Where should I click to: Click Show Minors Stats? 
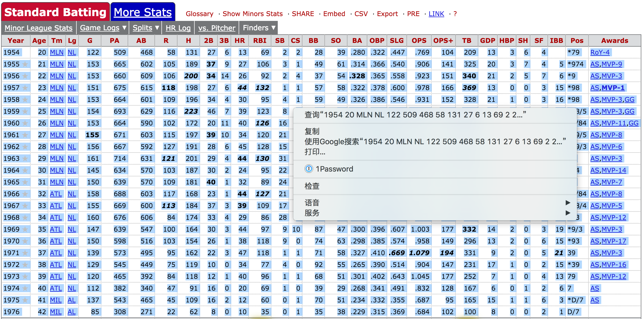pyautogui.click(x=253, y=14)
